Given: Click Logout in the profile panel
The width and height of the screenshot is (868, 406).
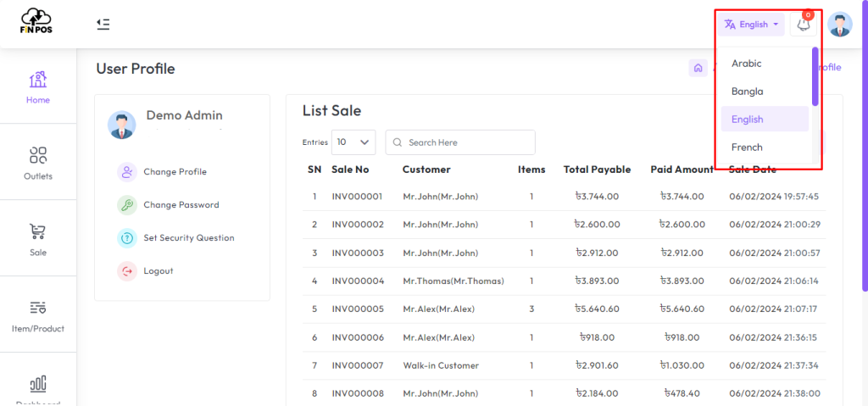Looking at the screenshot, I should (158, 271).
